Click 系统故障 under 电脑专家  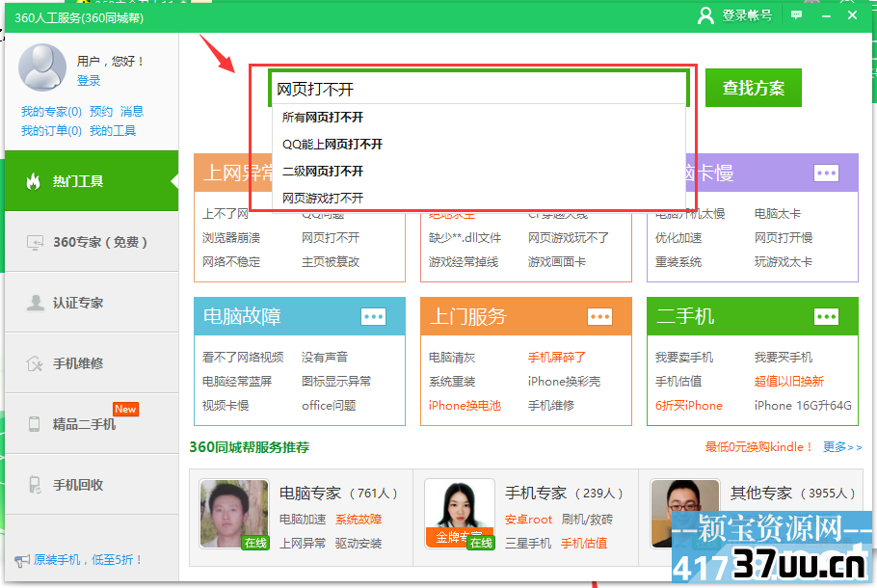(x=359, y=520)
